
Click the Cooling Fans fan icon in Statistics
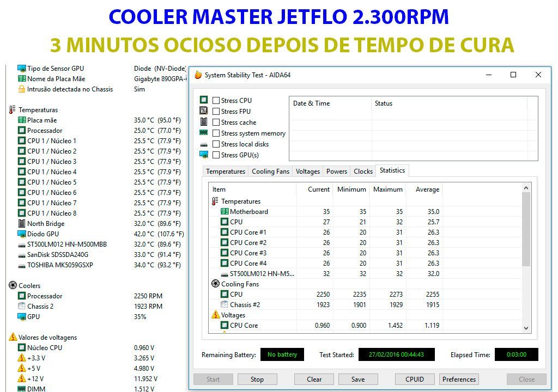coord(215,284)
